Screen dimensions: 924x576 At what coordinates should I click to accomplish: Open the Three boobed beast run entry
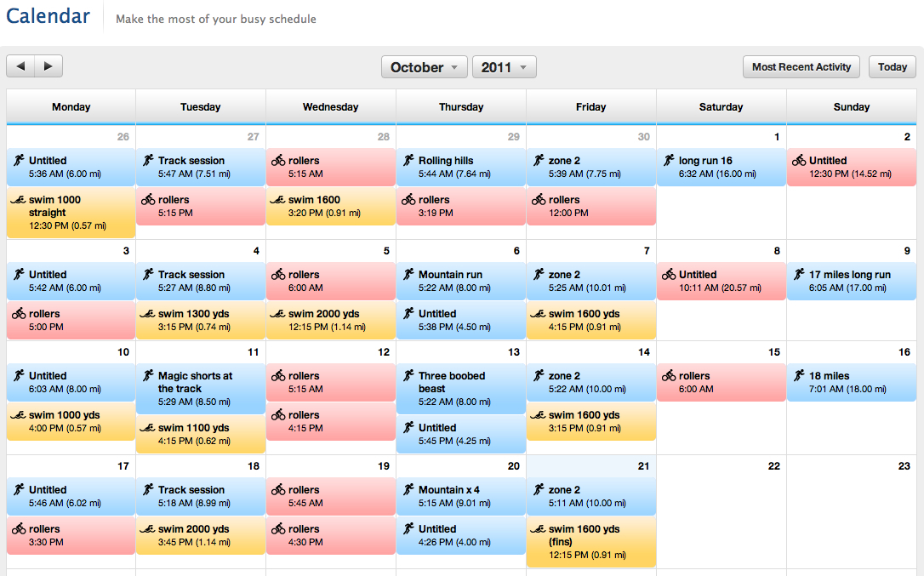click(460, 388)
